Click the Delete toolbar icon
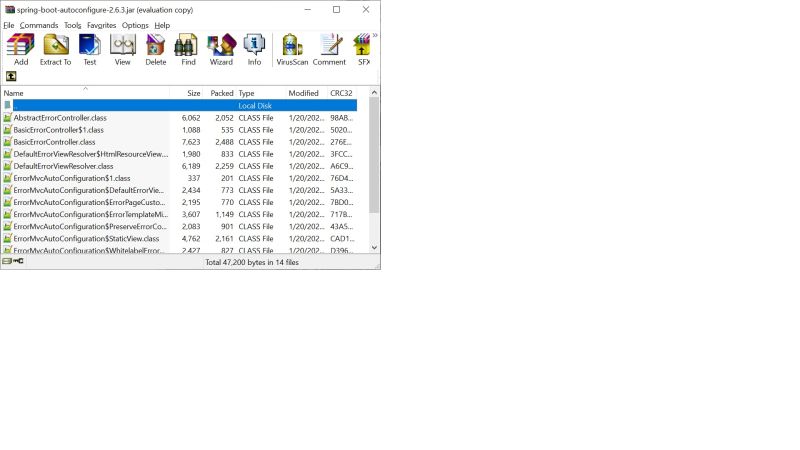800x450 pixels. pos(156,49)
